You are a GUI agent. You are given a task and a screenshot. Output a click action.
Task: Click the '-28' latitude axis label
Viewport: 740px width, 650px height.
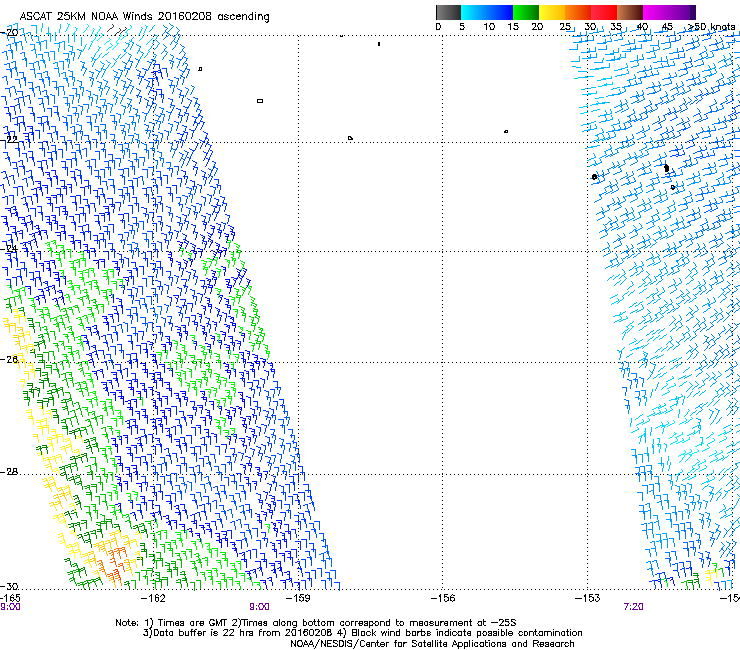point(9,472)
